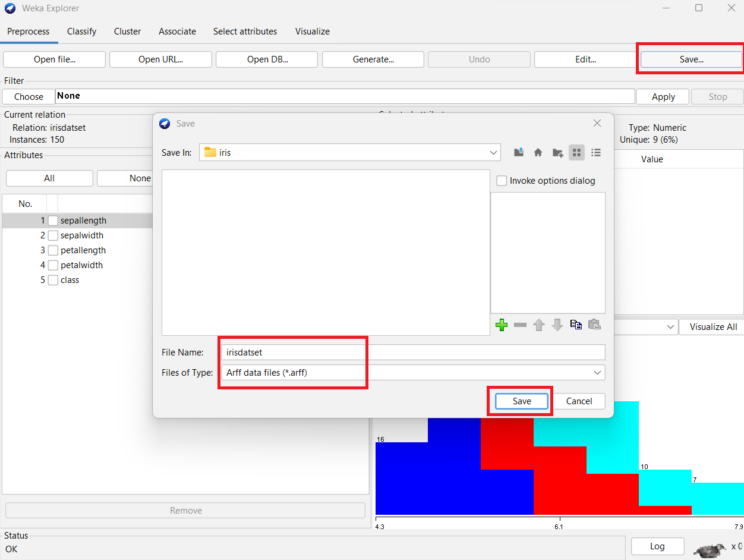Click the copy icon below the options panel
The width and height of the screenshot is (744, 560).
pyautogui.click(x=576, y=325)
